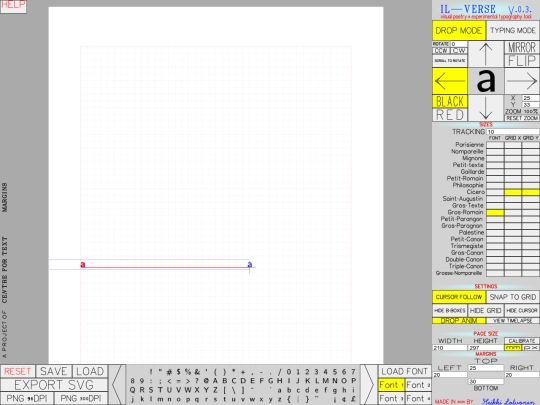Open the HELP panel
This screenshot has height=405, width=540.
[13, 6]
